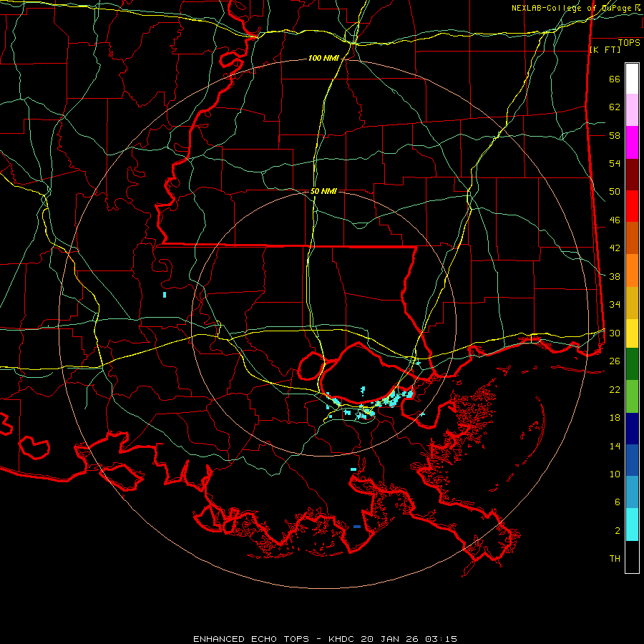Click the 42 legend label
This screenshot has height=644, width=644.
[x=615, y=248]
